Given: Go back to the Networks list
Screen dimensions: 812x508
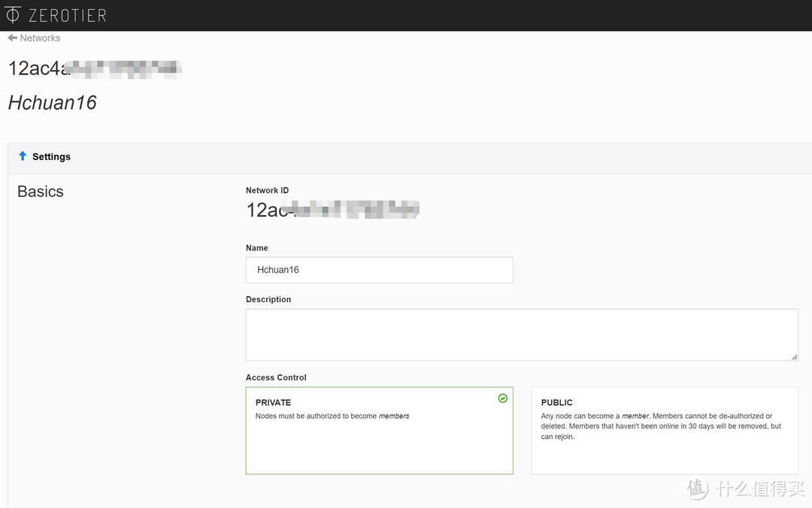Looking at the screenshot, I should 40,38.
